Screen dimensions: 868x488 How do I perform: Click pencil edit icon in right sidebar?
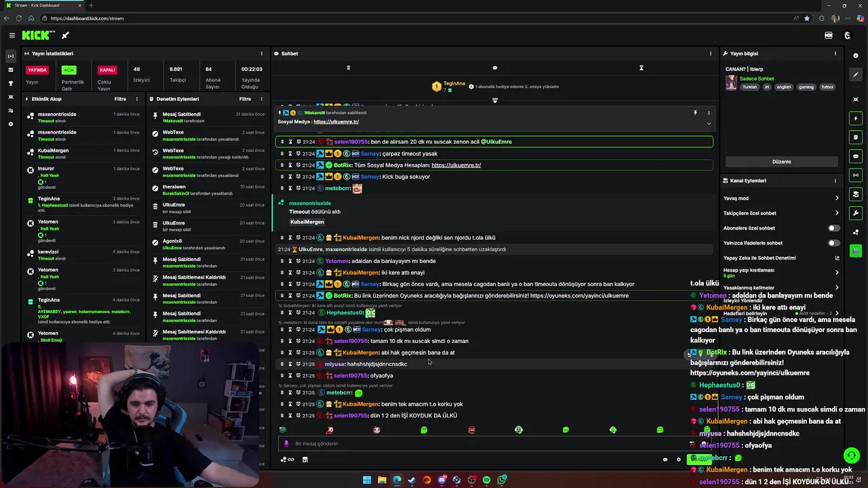tap(856, 75)
